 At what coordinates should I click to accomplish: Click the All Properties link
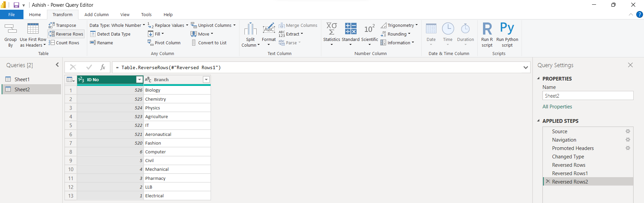pyautogui.click(x=557, y=107)
